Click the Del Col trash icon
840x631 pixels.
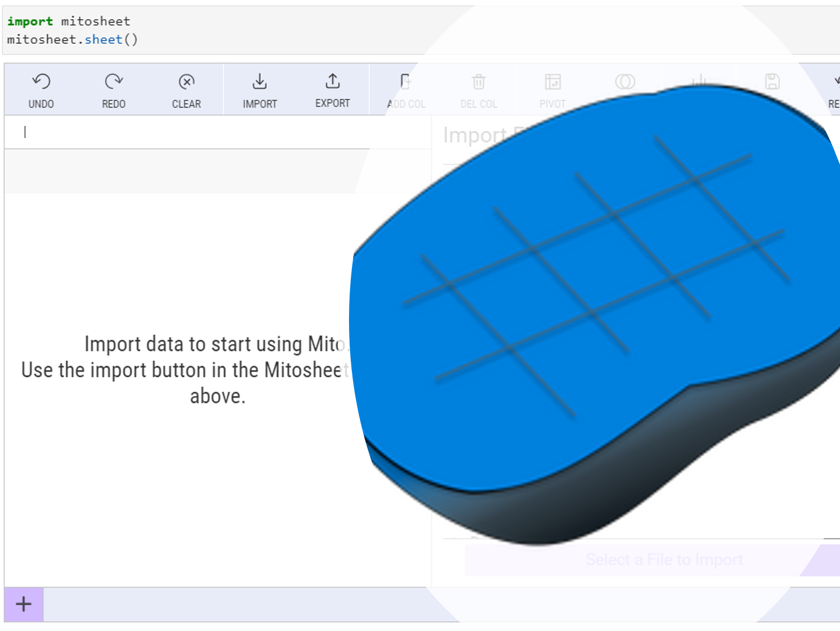pos(478,82)
